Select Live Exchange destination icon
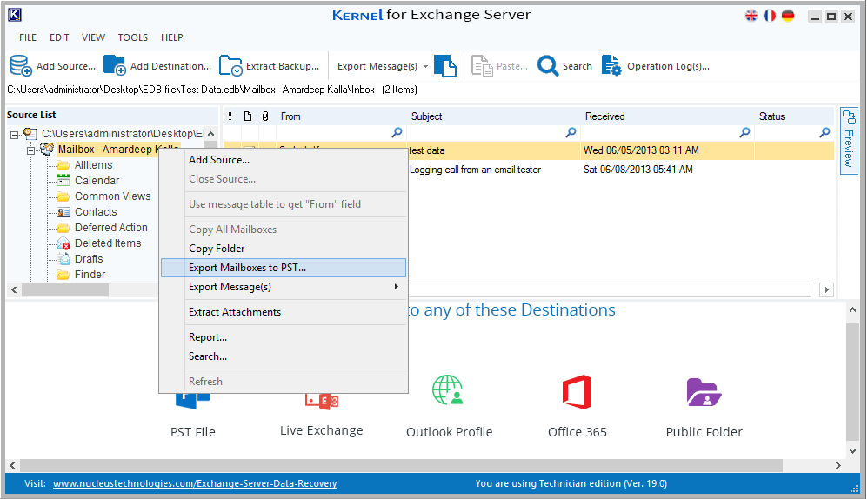The height and width of the screenshot is (499, 868). click(x=322, y=401)
